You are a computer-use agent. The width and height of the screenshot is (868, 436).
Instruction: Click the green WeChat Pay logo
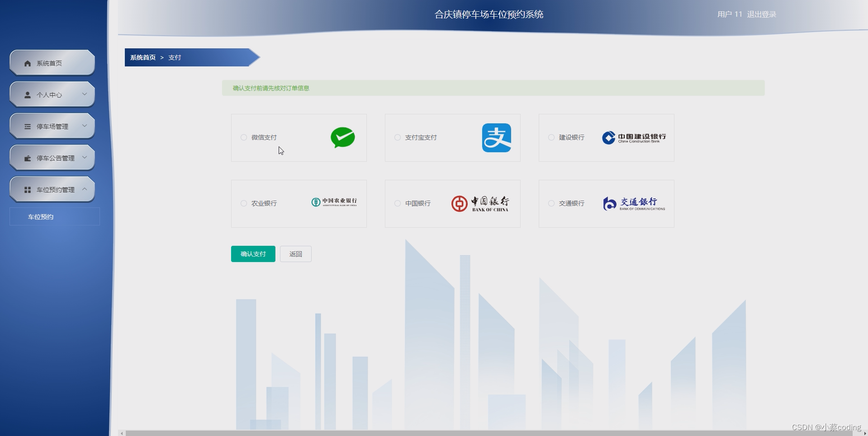343,137
